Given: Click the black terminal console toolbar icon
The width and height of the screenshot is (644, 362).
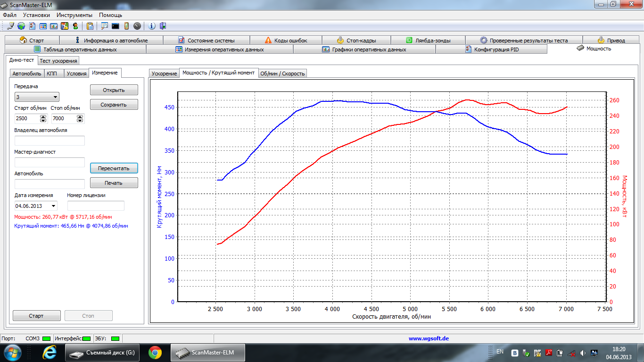Looking at the screenshot, I should 115,26.
